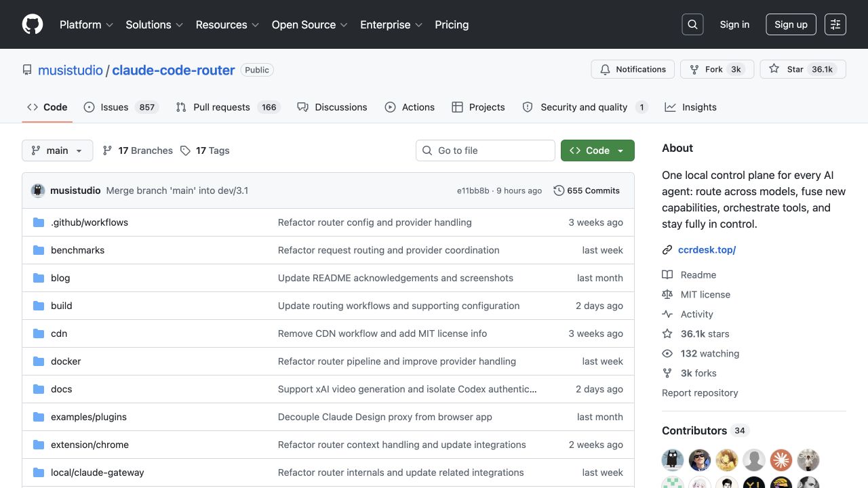Click the link icon beside ccrdesk.top
Screen dimensions: 868x488
[667, 250]
